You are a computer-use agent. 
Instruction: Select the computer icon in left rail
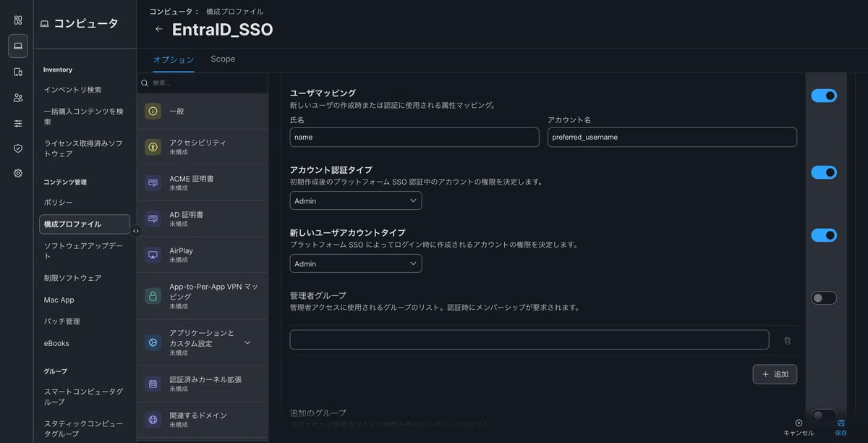[18, 46]
